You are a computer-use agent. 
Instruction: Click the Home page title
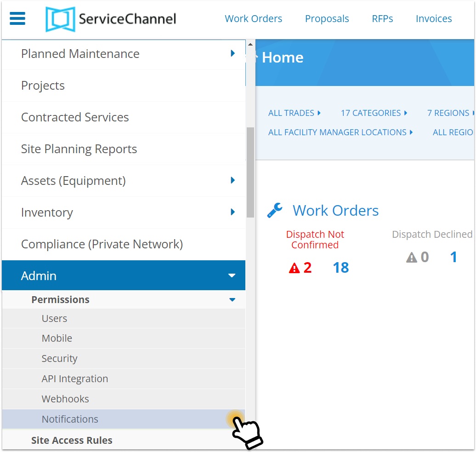(x=282, y=57)
